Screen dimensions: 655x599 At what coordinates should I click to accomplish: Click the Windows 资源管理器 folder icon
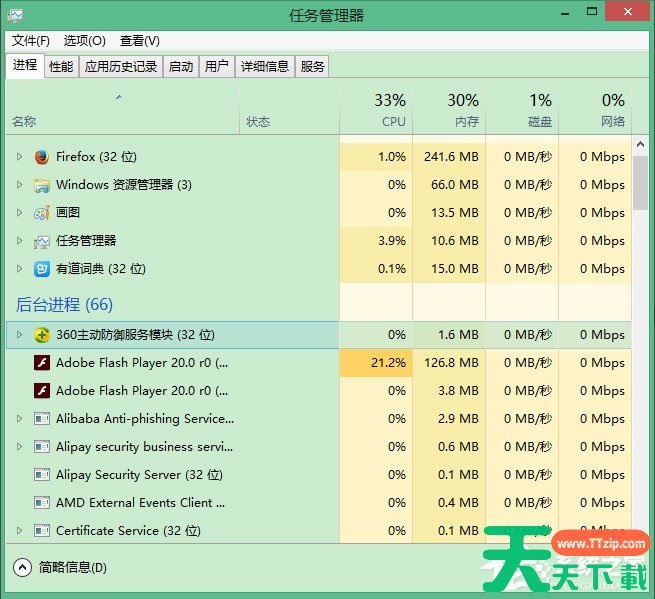click(42, 185)
